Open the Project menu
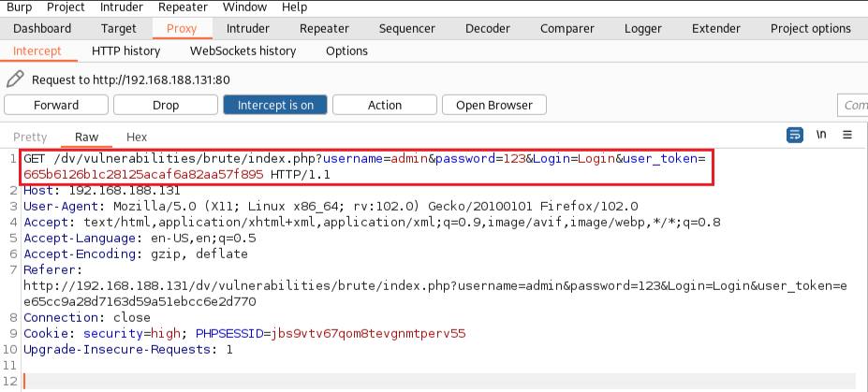 (x=66, y=7)
